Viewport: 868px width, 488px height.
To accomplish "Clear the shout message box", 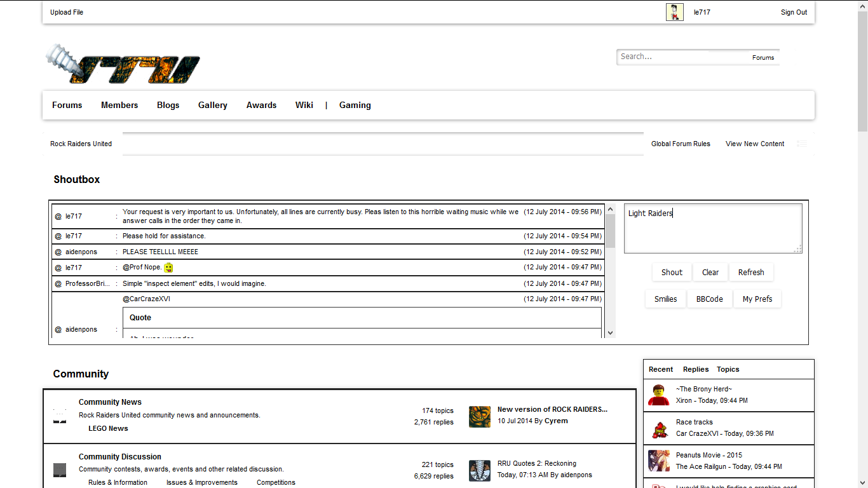I will tap(710, 273).
